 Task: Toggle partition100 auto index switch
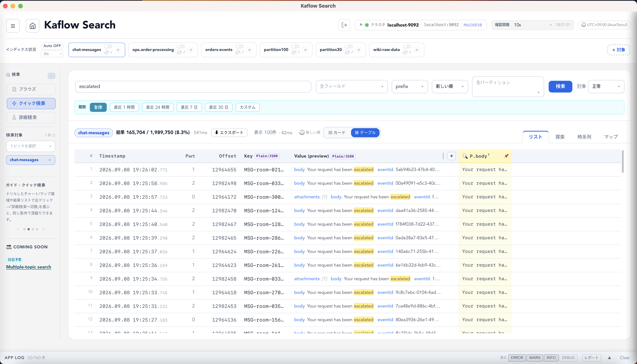click(x=296, y=46)
